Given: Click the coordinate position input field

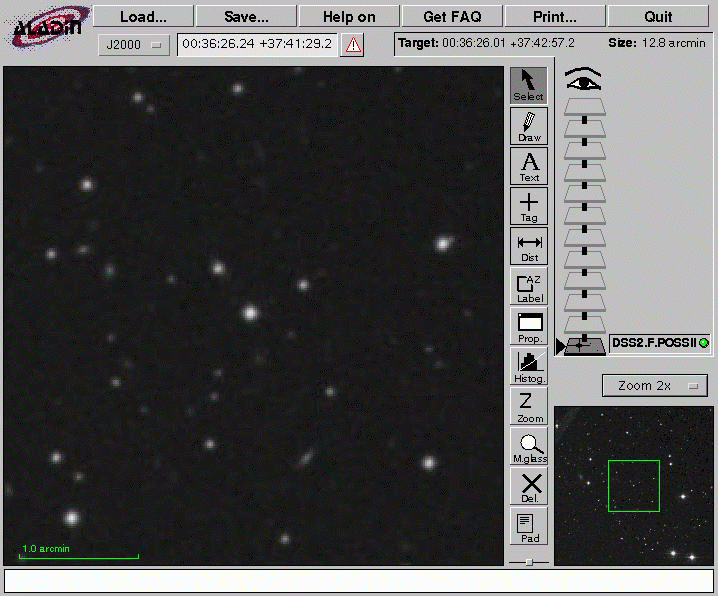Looking at the screenshot, I should tap(257, 44).
